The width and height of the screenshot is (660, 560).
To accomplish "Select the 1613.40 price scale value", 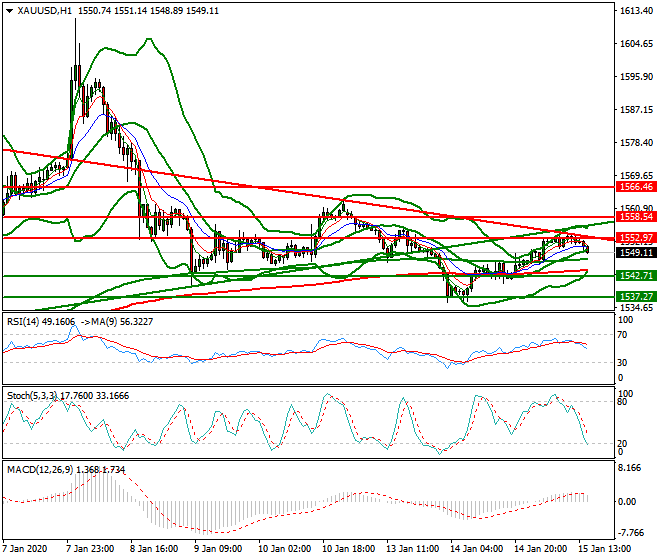I will tap(636, 11).
